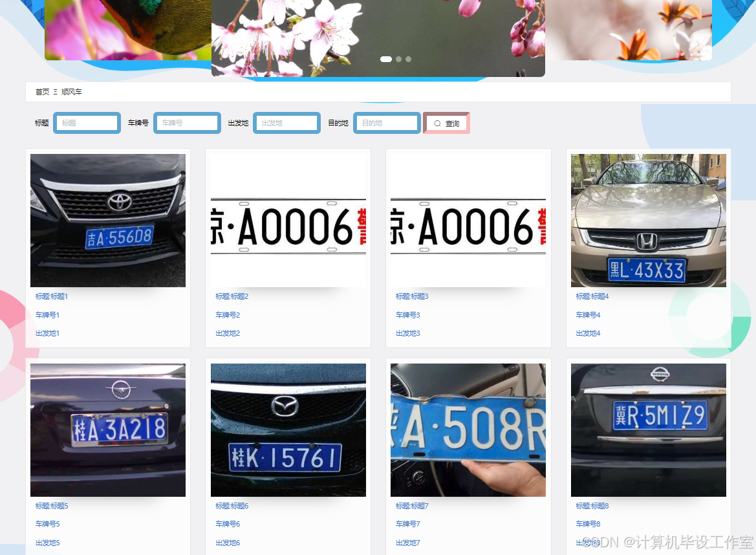Click text 车牌号3
756x555 pixels.
tap(408, 315)
